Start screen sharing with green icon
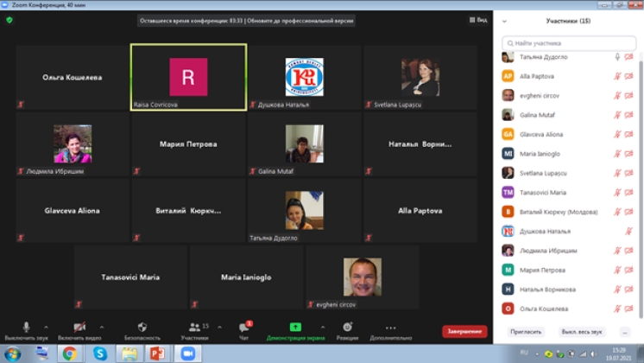 click(x=295, y=328)
